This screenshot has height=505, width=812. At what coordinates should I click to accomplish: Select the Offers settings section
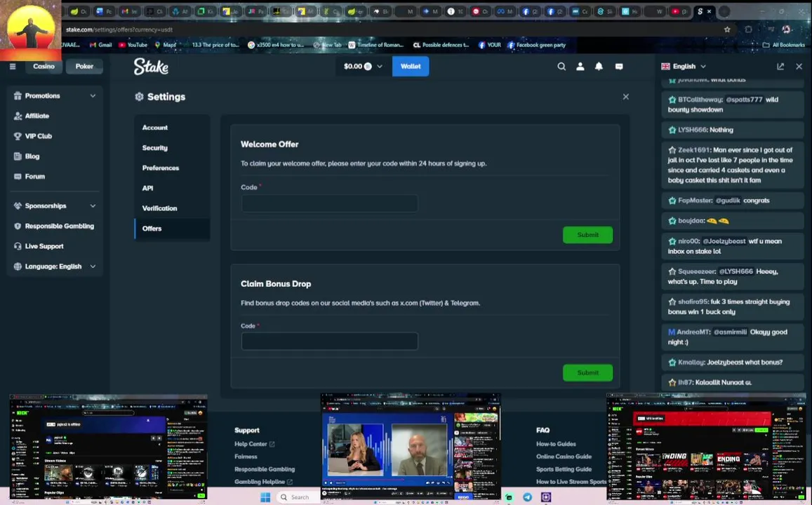tap(172, 228)
